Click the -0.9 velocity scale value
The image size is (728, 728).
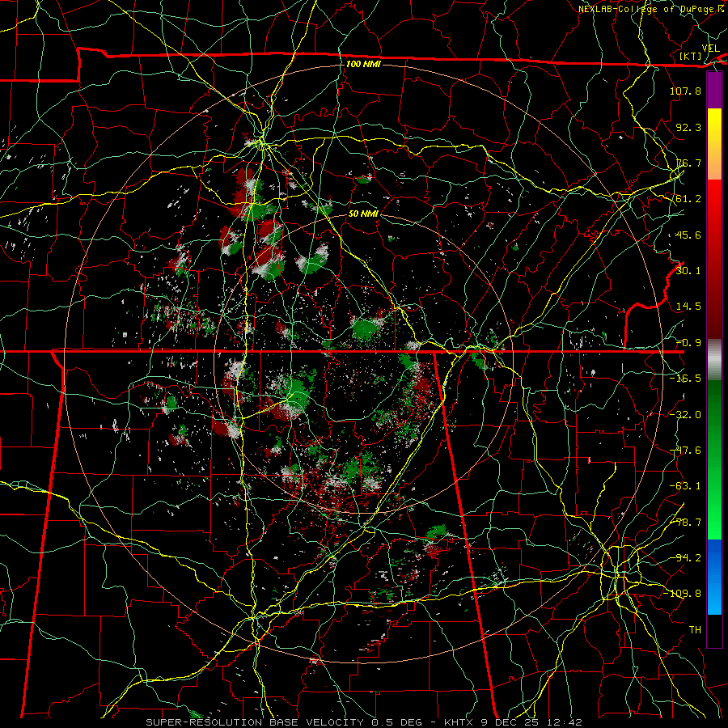688,343
